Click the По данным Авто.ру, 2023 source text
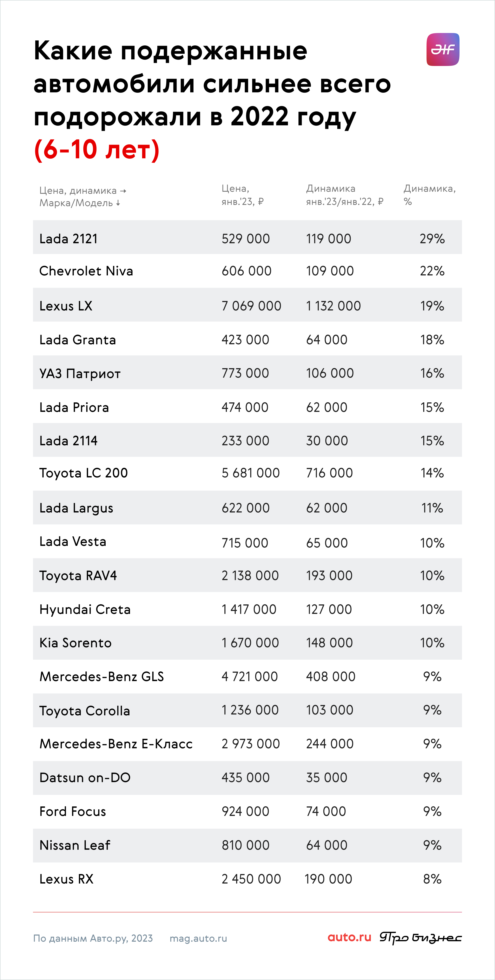The height and width of the screenshot is (980, 495). click(93, 939)
